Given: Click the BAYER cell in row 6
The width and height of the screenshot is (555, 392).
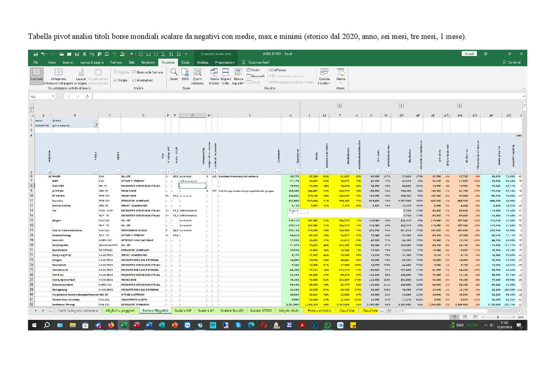Looking at the screenshot, I should coord(75,177).
